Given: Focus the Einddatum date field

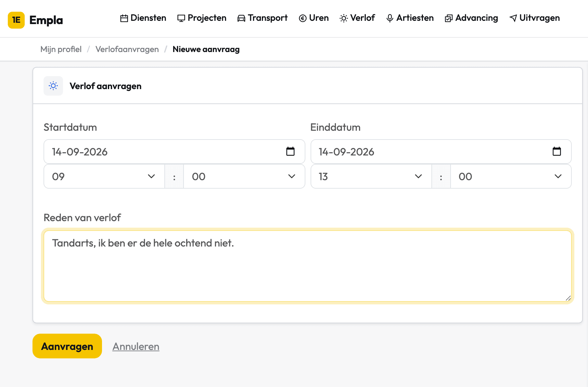Looking at the screenshot, I should coord(441,152).
